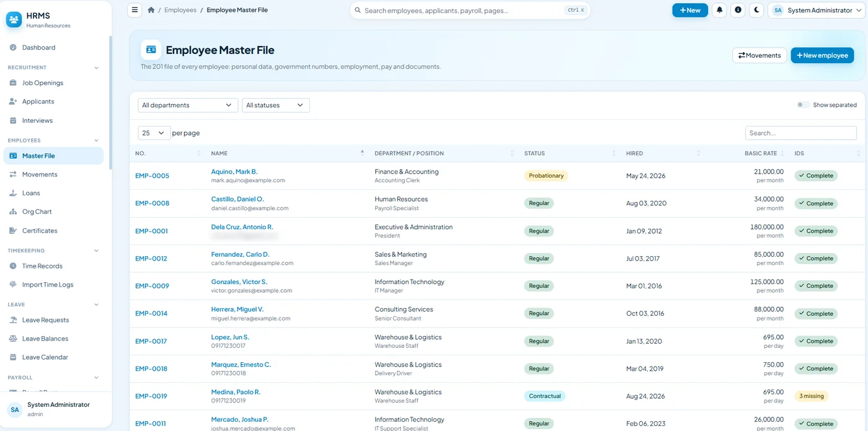Image resolution: width=868 pixels, height=431 pixels.
Task: Click the Time Records clock icon
Action: click(x=13, y=266)
